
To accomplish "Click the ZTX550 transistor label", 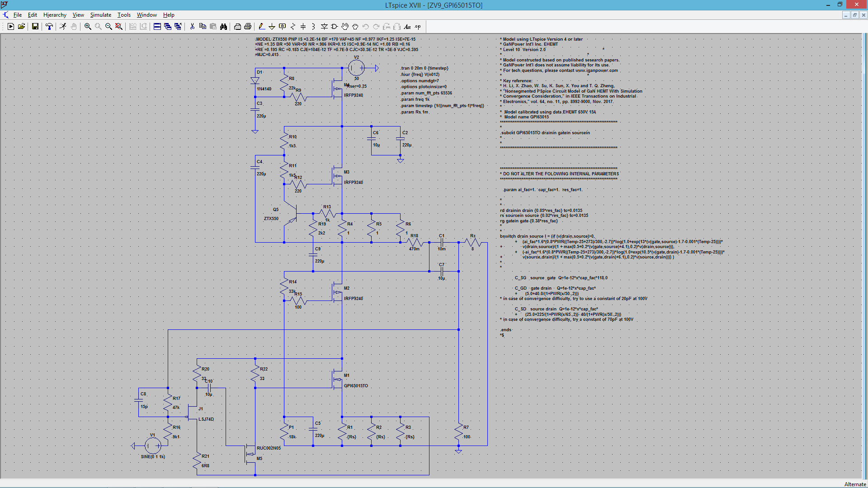I will pos(271,219).
